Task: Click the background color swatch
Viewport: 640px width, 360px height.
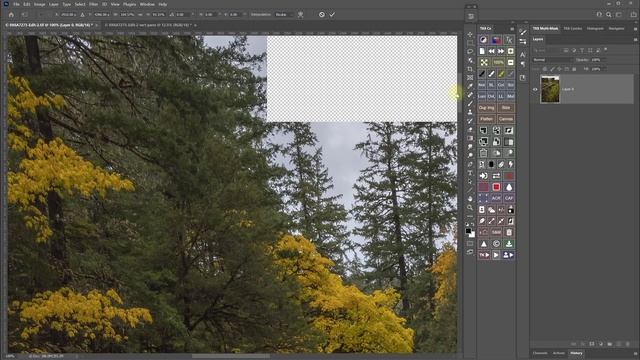Action: pyautogui.click(x=472, y=235)
